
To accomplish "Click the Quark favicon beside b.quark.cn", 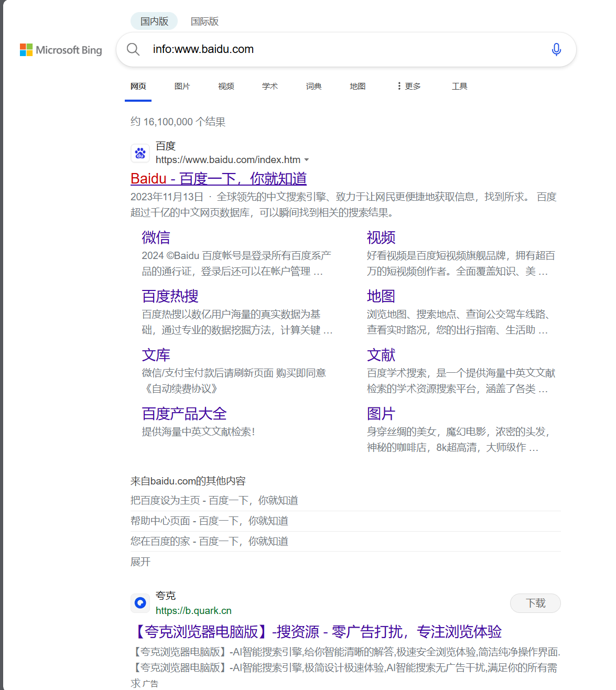I will pos(140,603).
